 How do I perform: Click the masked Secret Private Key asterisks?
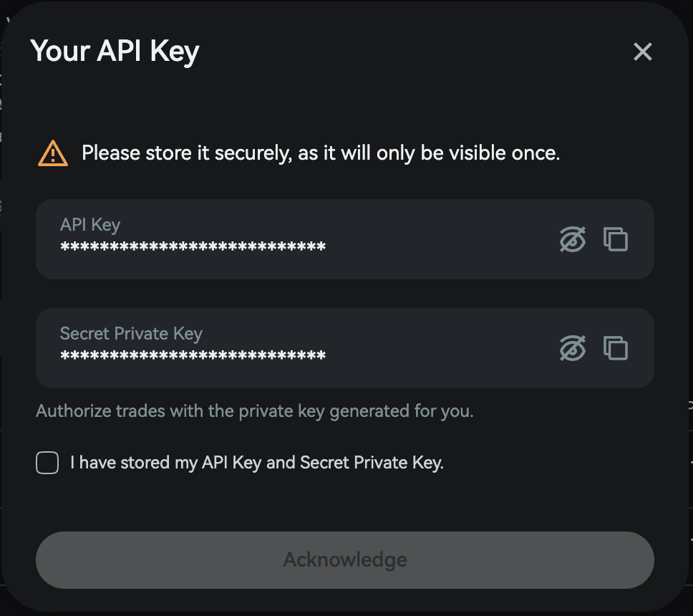click(193, 357)
